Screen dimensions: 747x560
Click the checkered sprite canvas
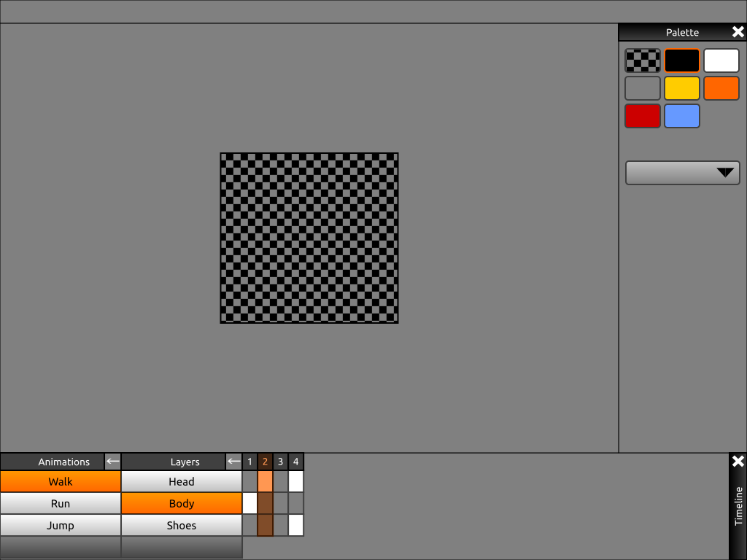point(309,238)
